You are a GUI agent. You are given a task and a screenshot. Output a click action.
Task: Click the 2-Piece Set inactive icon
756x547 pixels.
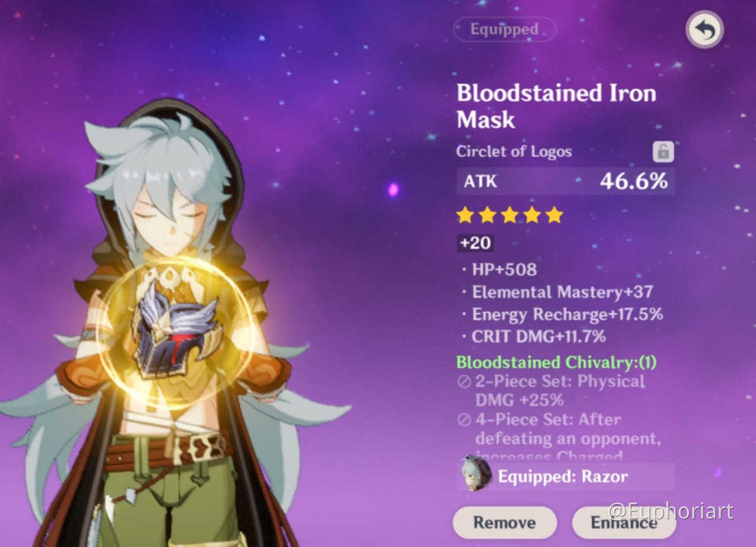[464, 382]
